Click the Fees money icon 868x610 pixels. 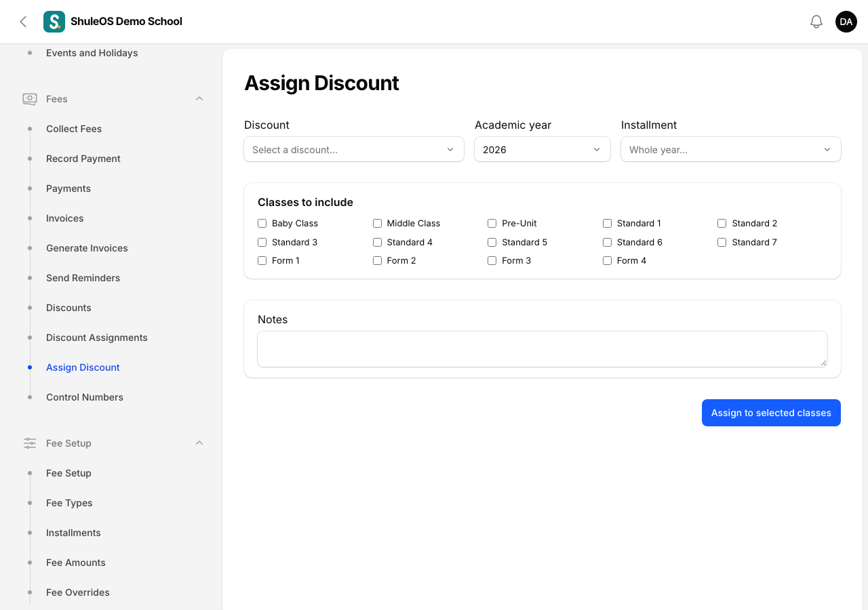click(30, 99)
